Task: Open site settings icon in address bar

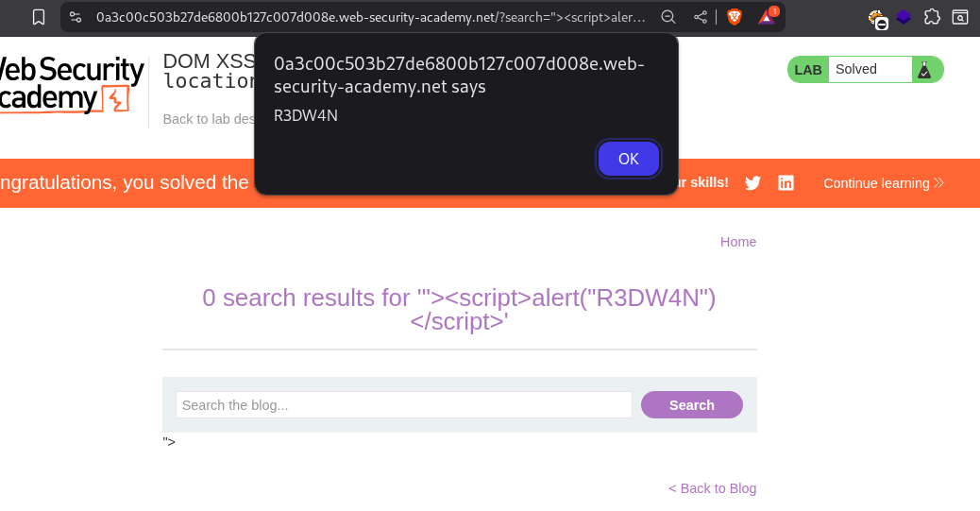Action: [x=76, y=17]
